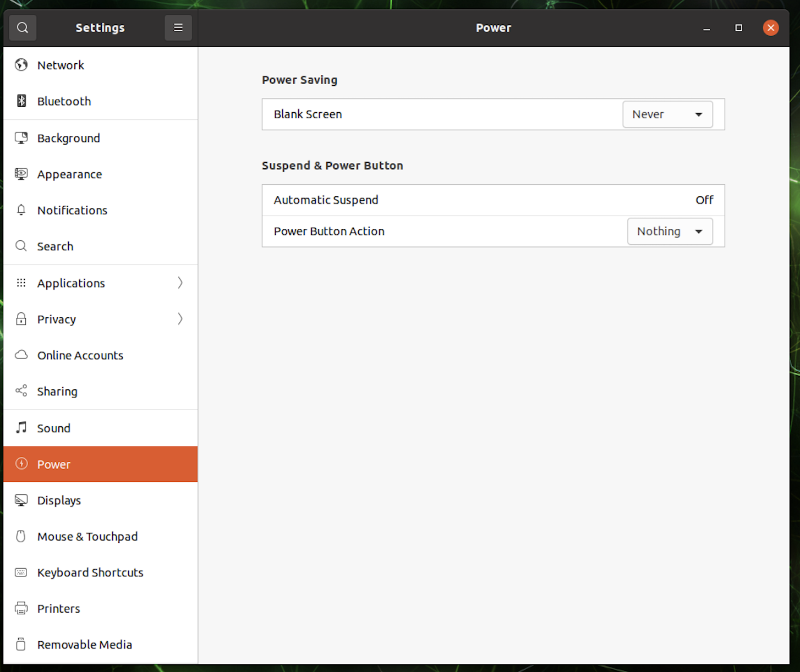Open the Power Button Action dropdown

pos(670,232)
